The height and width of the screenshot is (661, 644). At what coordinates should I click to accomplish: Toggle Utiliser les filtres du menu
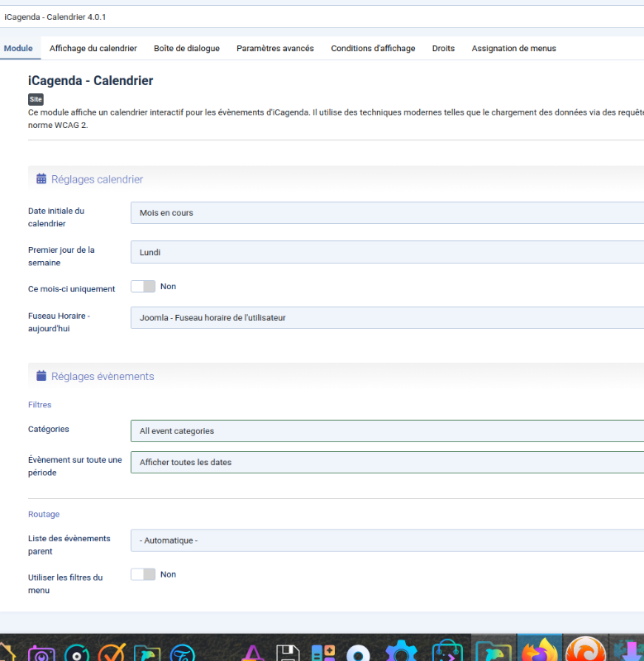[x=143, y=574]
